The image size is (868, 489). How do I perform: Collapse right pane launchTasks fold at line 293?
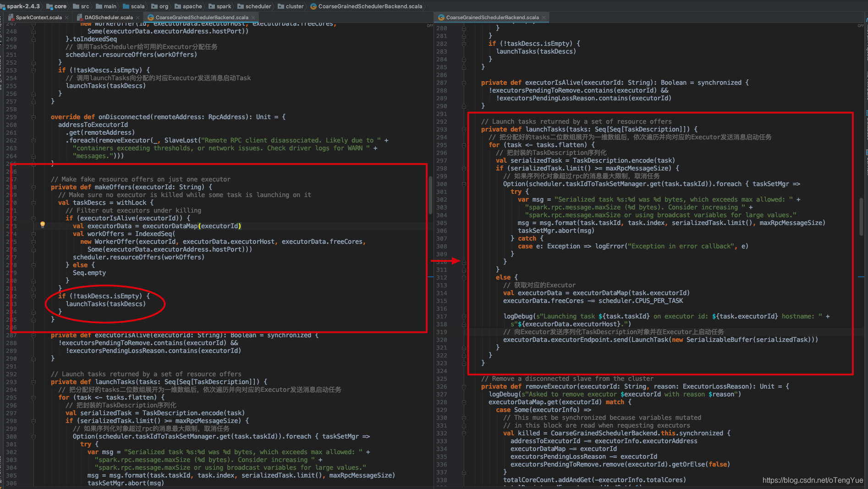[x=464, y=129]
